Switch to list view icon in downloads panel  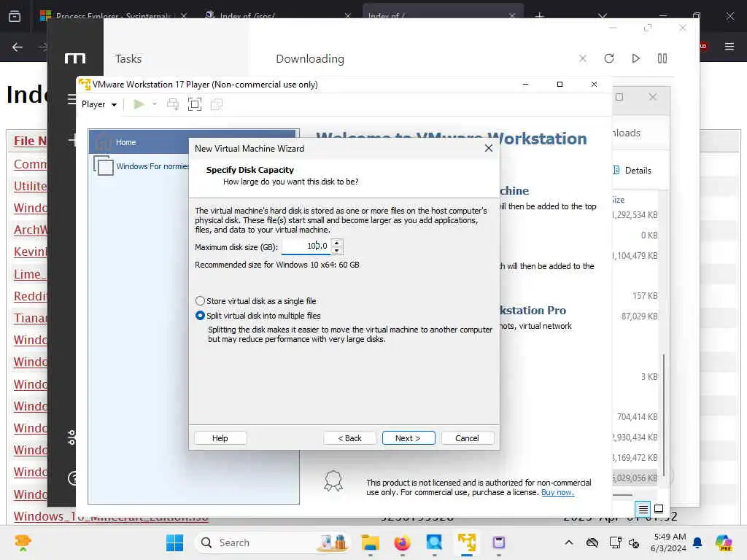[x=643, y=510]
